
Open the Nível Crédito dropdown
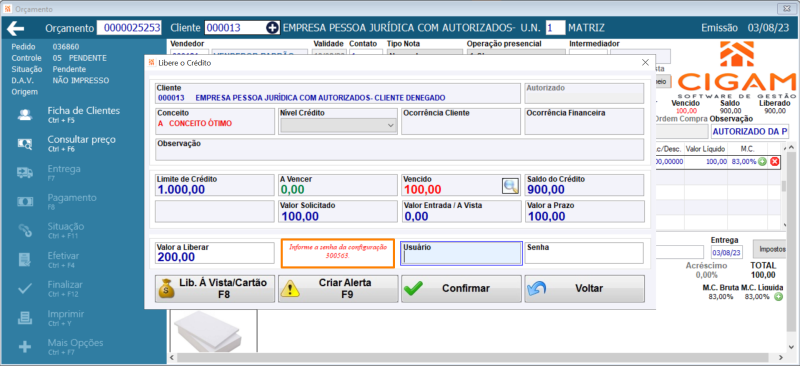[x=339, y=125]
